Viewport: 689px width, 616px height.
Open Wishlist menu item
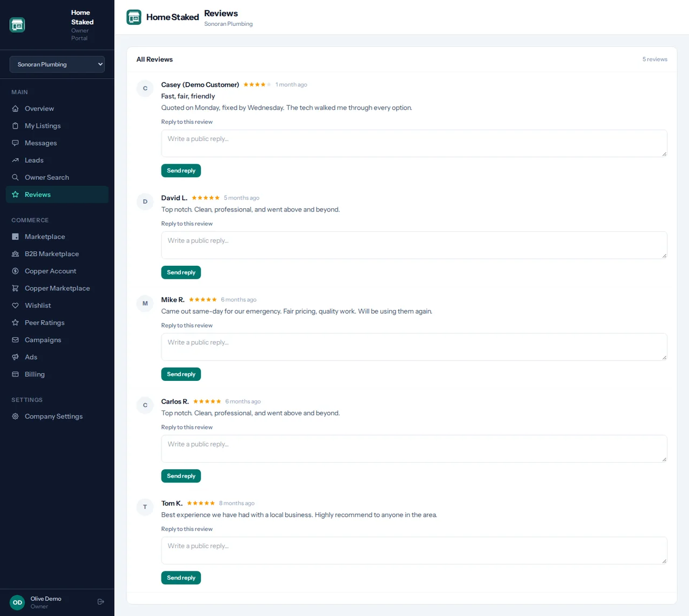[57, 306]
